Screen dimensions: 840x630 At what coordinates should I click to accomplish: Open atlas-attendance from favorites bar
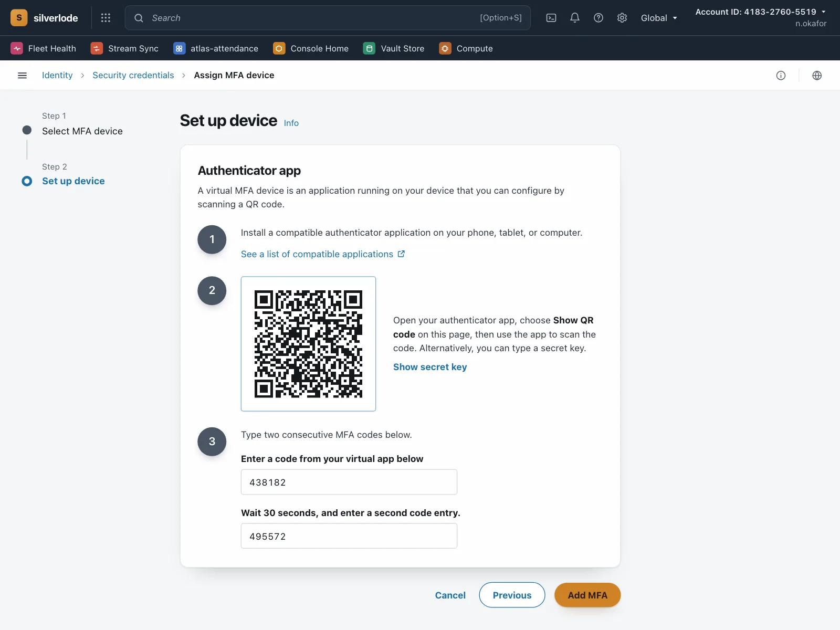coord(216,48)
